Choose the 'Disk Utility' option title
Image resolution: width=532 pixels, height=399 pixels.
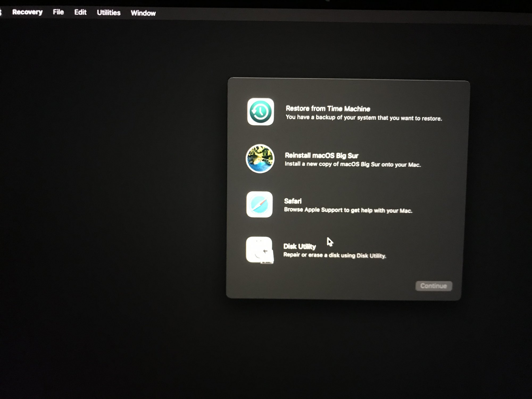(300, 247)
